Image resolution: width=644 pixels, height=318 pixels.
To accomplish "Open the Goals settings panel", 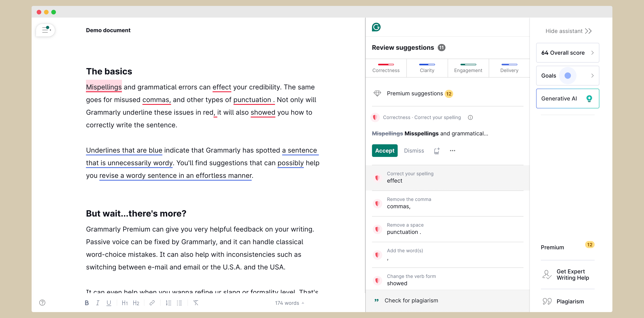I will [x=568, y=76].
